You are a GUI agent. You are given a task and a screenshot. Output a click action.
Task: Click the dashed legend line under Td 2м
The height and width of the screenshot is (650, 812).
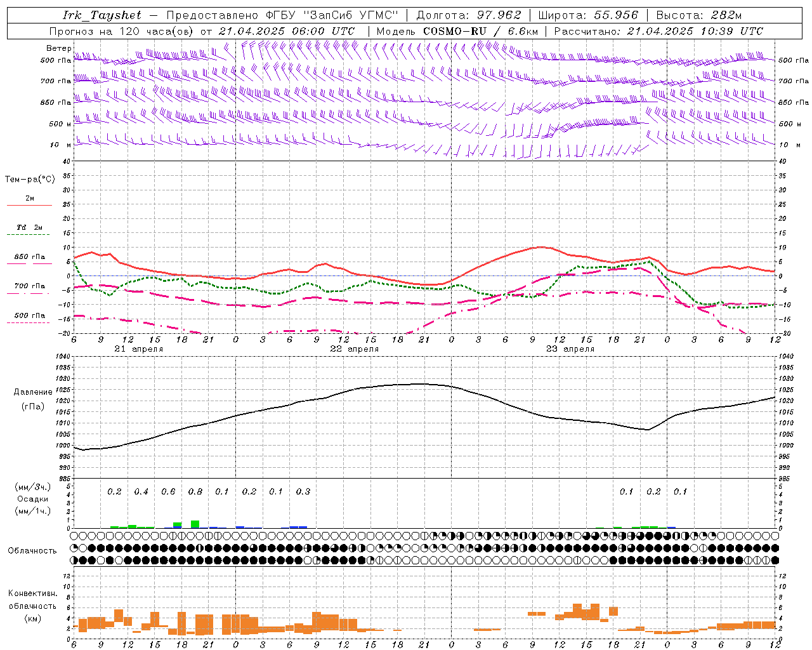point(28,235)
